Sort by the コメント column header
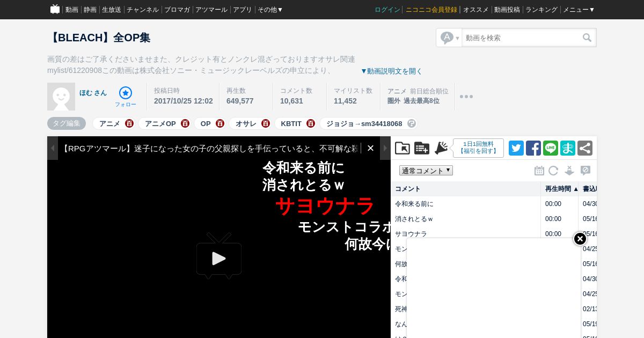 [x=465, y=189]
